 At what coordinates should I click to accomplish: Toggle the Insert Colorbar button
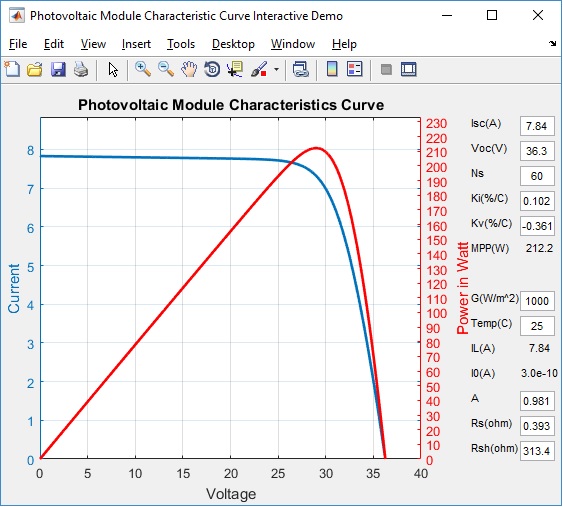point(332,69)
